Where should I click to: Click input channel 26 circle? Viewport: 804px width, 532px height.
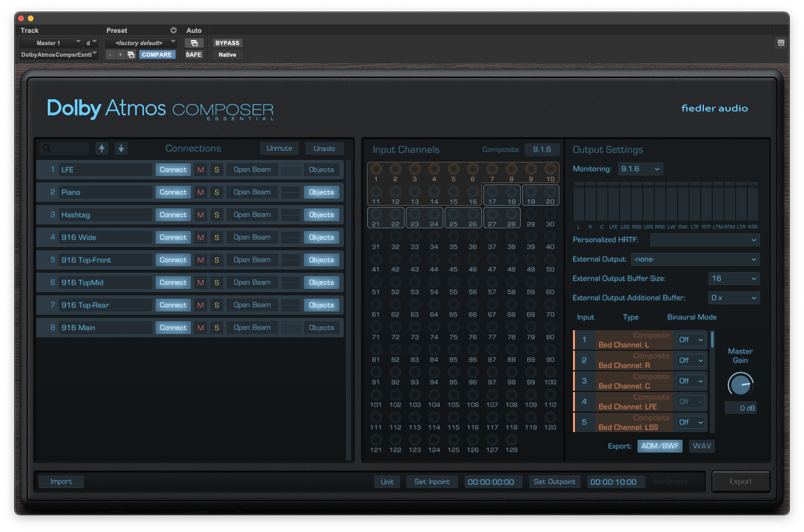pyautogui.click(x=473, y=214)
